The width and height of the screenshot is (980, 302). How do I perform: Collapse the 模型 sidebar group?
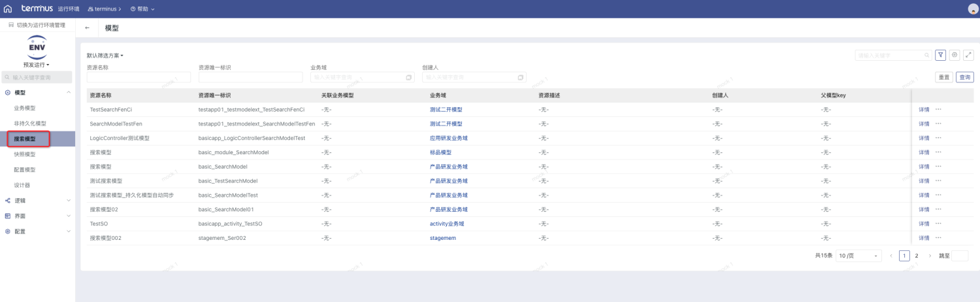[37, 93]
